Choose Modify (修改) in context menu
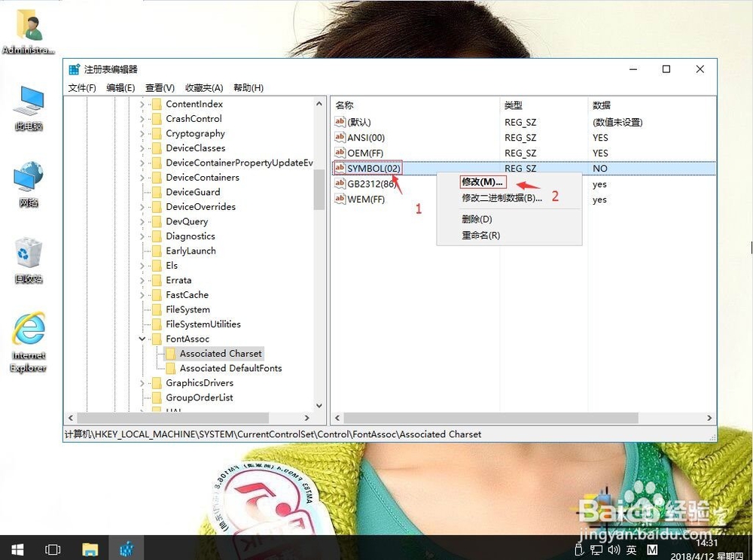Image resolution: width=753 pixels, height=560 pixels. pos(482,182)
